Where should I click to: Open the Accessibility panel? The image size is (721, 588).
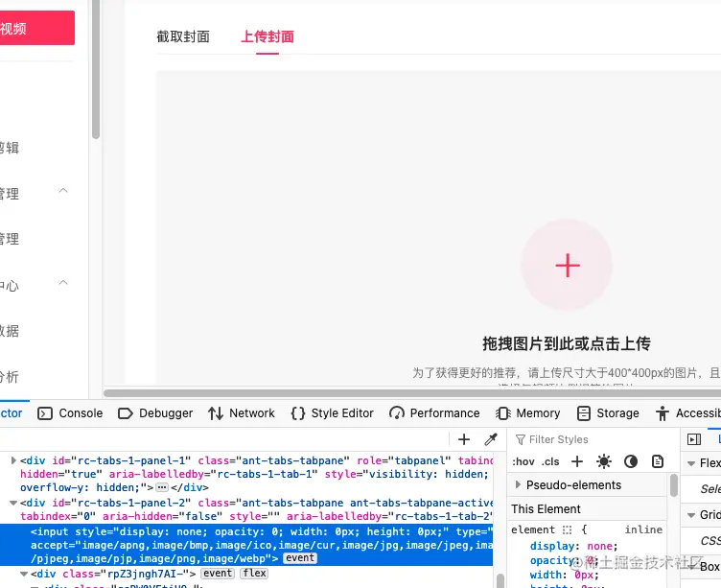pyautogui.click(x=687, y=413)
